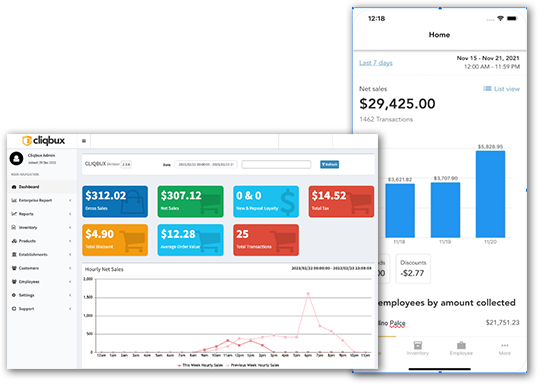Open Settings in the sidebar
The height and width of the screenshot is (384, 538).
41,295
